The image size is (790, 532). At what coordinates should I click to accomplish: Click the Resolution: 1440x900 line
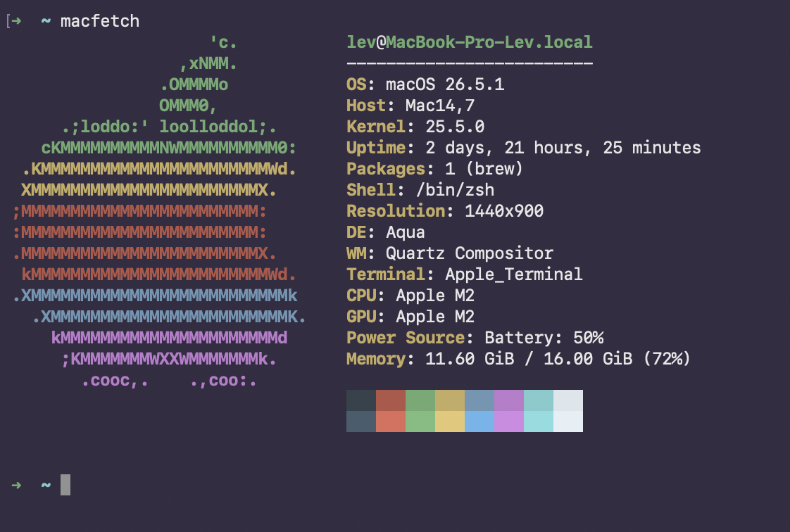click(445, 211)
